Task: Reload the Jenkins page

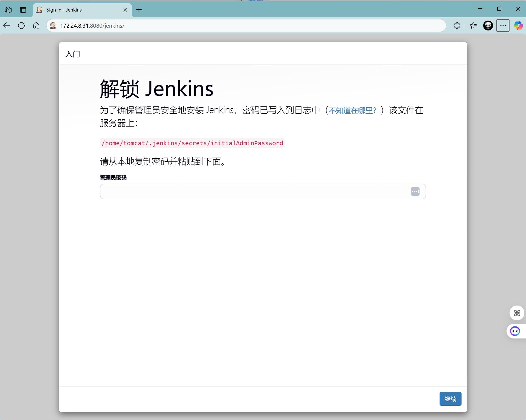Action: click(x=21, y=26)
